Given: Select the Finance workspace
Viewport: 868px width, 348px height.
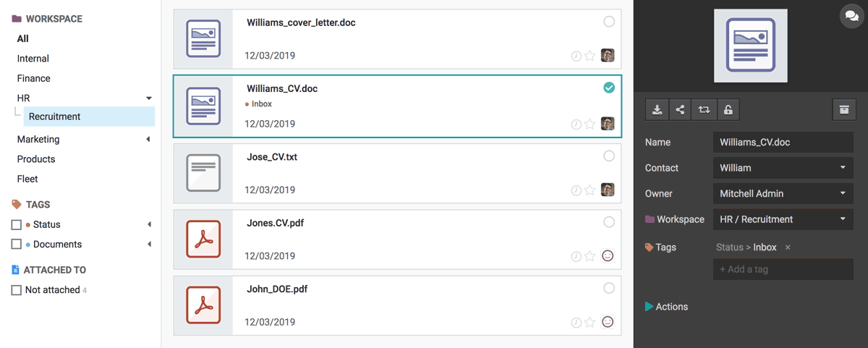Looking at the screenshot, I should 34,78.
